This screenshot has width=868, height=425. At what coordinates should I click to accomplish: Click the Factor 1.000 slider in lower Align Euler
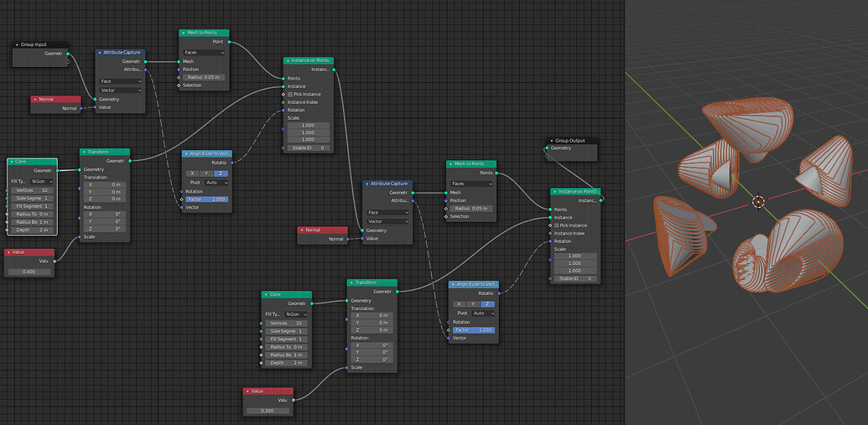pyautogui.click(x=474, y=329)
